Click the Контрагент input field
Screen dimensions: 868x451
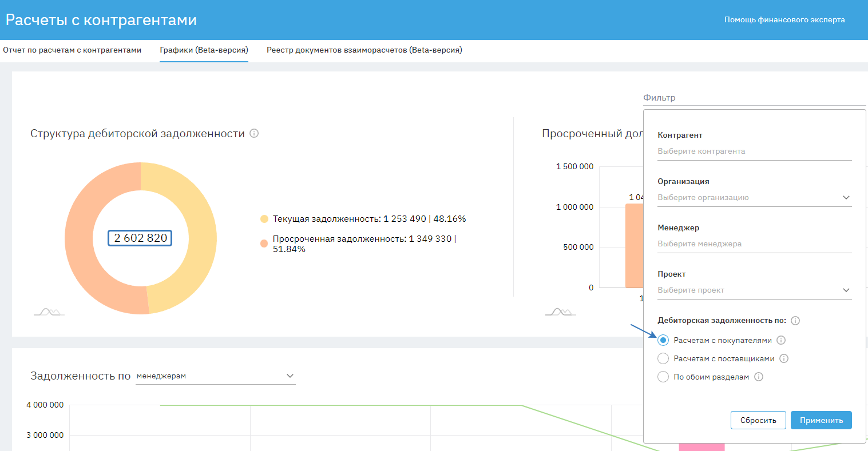(755, 151)
